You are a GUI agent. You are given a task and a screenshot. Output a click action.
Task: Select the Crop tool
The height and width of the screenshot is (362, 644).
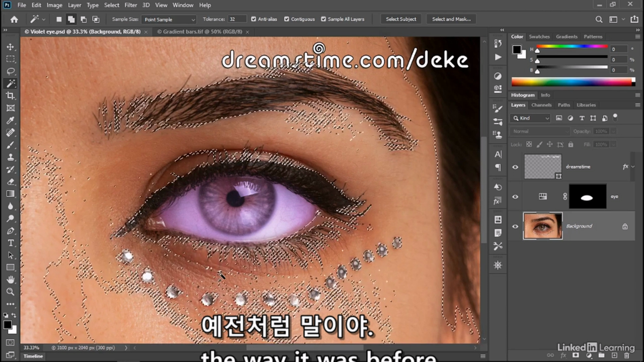[11, 96]
